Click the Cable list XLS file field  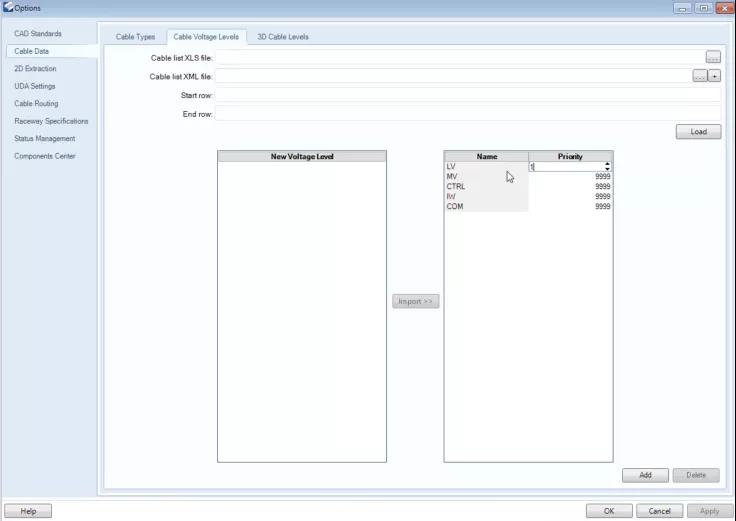[x=460, y=57]
